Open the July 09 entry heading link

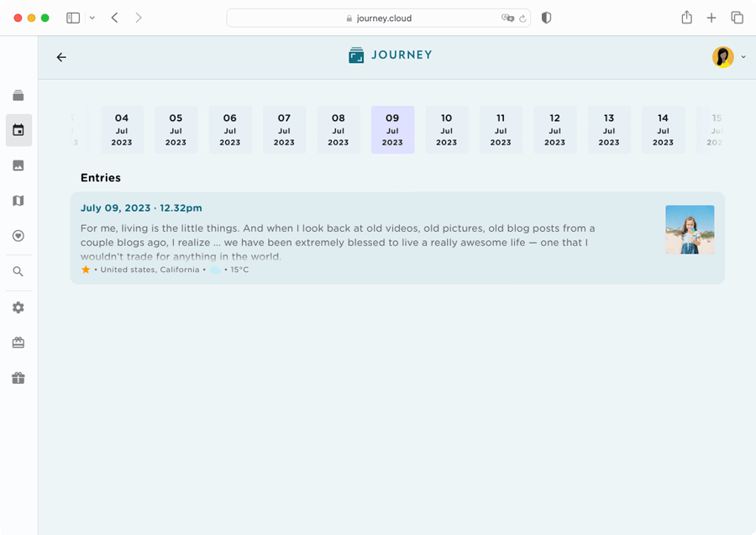(x=140, y=207)
